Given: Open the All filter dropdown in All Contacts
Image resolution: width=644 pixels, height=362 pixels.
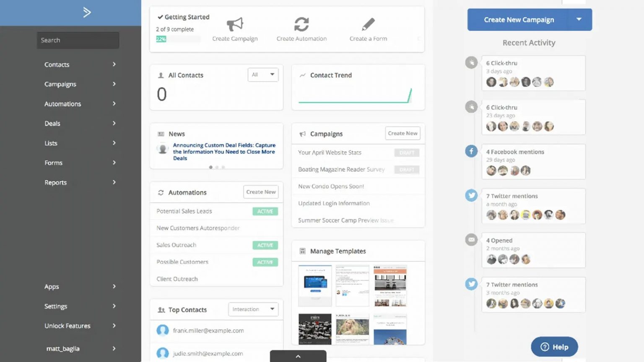Looking at the screenshot, I should click(263, 75).
